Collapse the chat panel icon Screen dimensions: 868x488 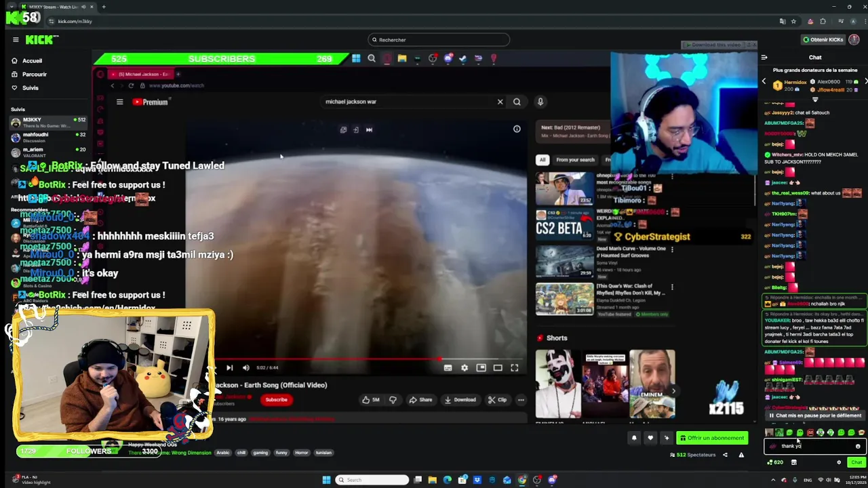[x=764, y=57]
